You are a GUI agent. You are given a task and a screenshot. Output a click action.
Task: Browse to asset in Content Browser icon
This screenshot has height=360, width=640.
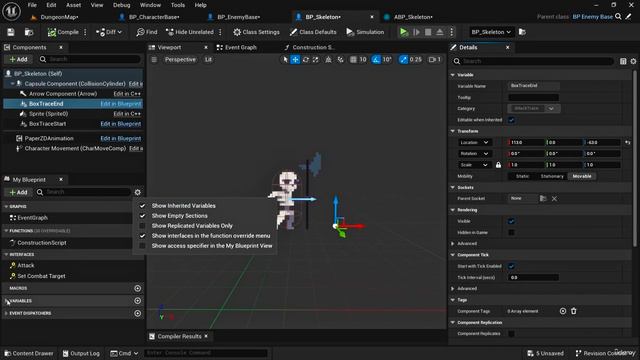coord(29,32)
